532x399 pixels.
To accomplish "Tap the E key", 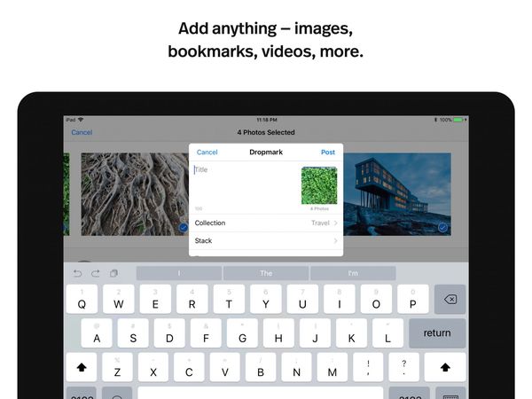I will point(155,300).
